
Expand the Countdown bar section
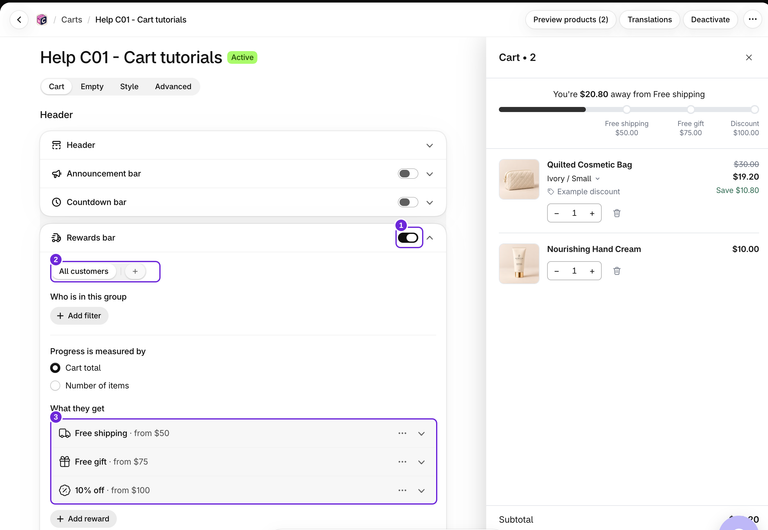coord(430,202)
